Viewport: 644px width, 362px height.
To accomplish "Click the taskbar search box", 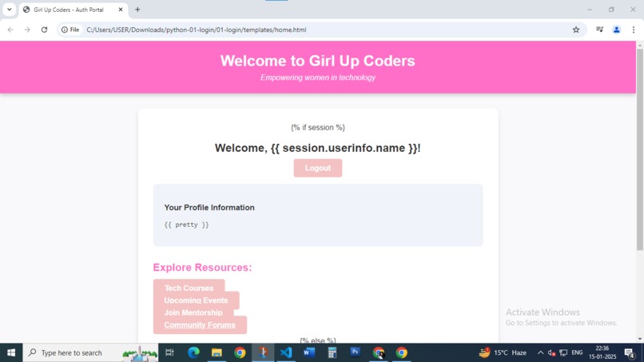I will pos(90,352).
